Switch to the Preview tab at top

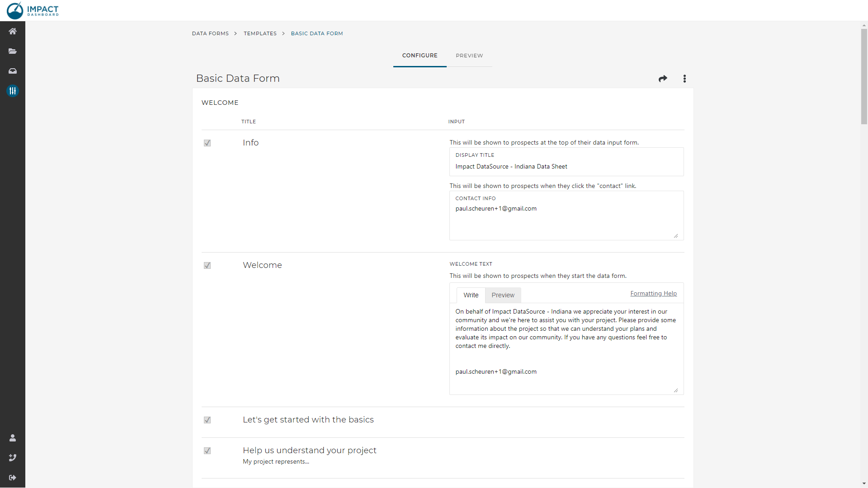(x=469, y=56)
